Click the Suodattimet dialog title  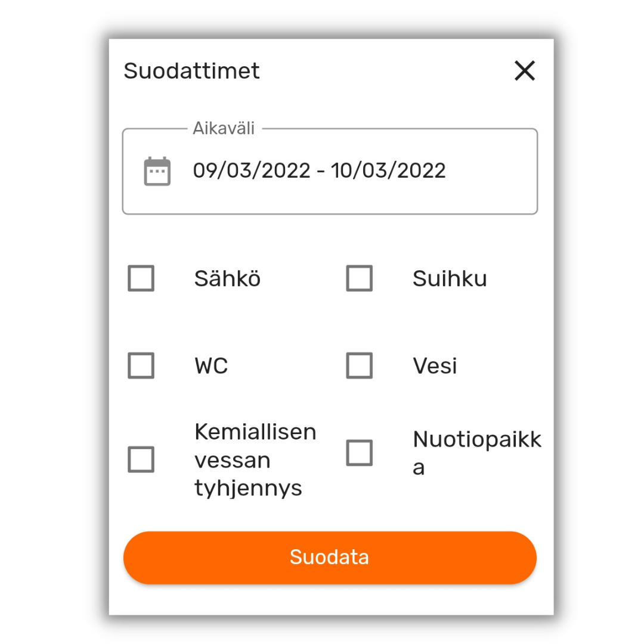(191, 71)
